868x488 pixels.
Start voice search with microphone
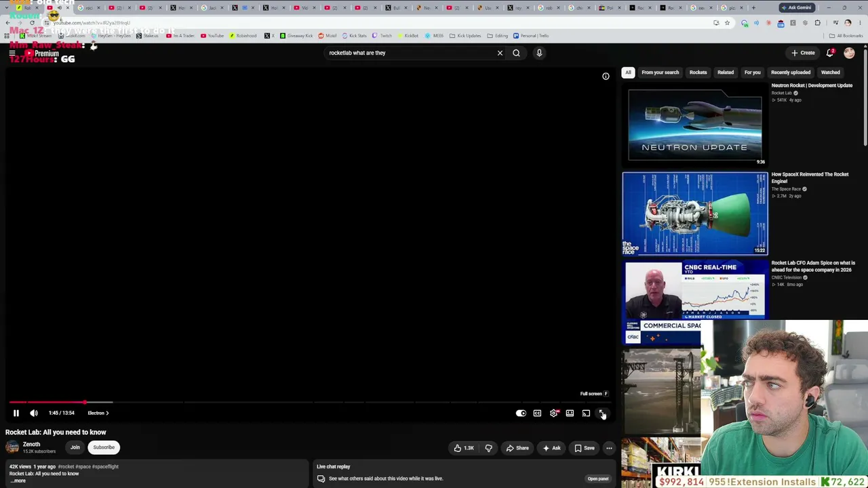point(539,53)
